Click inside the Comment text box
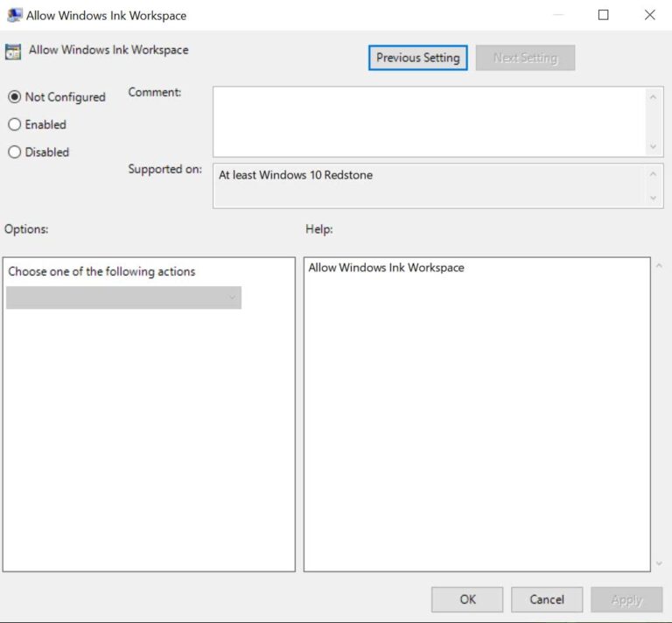This screenshot has height=623, width=672. point(429,122)
